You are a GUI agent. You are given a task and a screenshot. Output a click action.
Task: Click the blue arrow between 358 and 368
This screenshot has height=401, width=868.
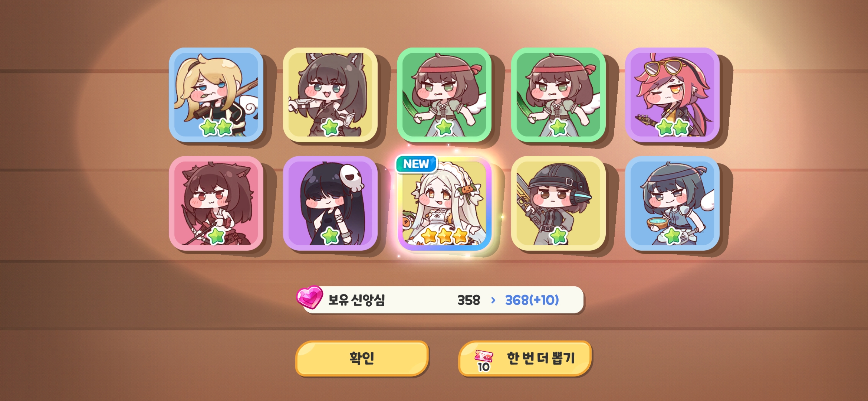tap(493, 300)
